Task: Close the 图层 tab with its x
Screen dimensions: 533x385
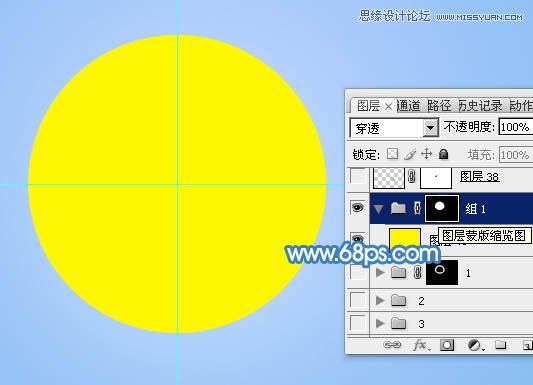Action: pos(389,107)
